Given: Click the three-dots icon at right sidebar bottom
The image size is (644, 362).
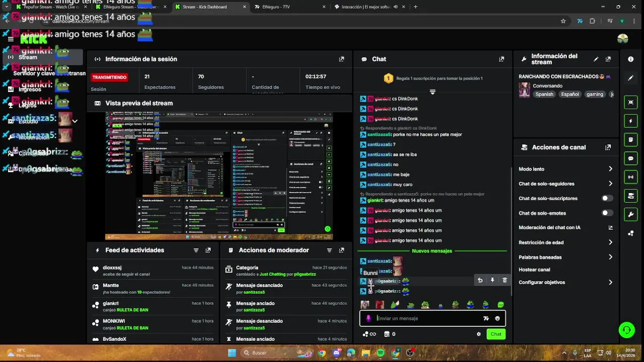Looking at the screenshot, I should [631, 233].
